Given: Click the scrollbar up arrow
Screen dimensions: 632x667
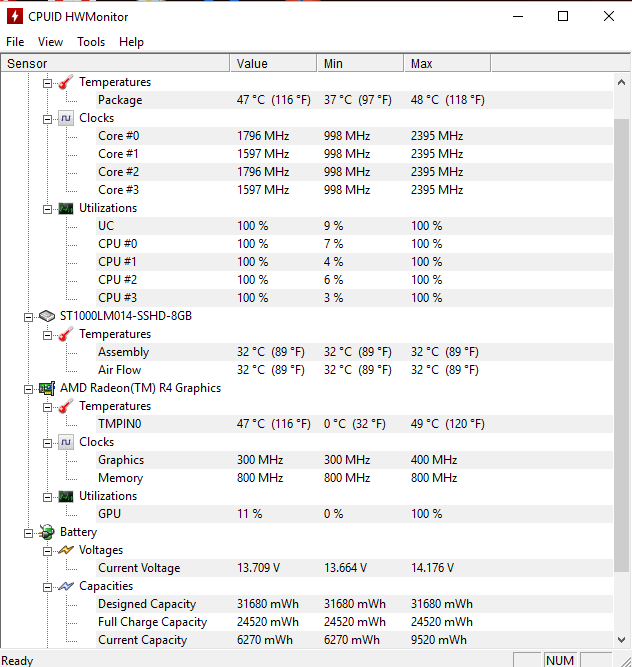Looking at the screenshot, I should pyautogui.click(x=621, y=82).
